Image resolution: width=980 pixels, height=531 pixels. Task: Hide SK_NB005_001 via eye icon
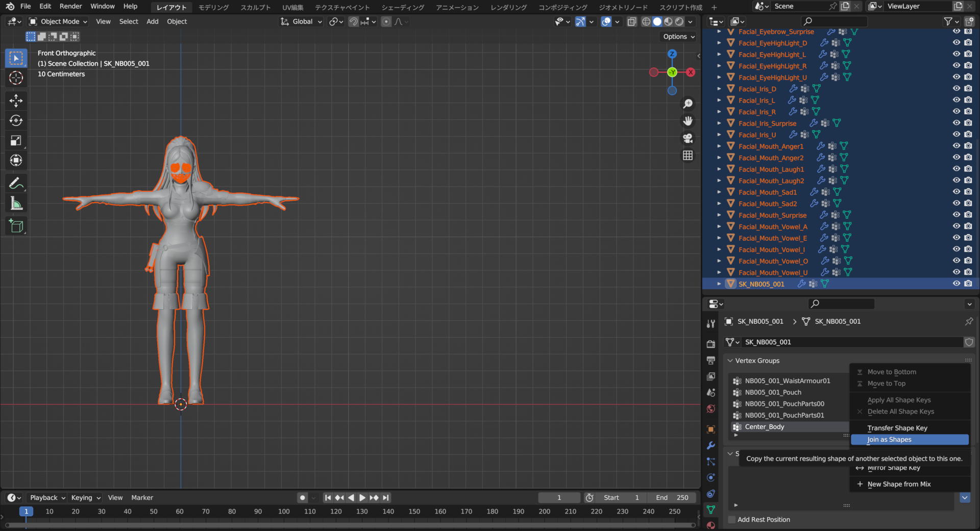pyautogui.click(x=957, y=284)
